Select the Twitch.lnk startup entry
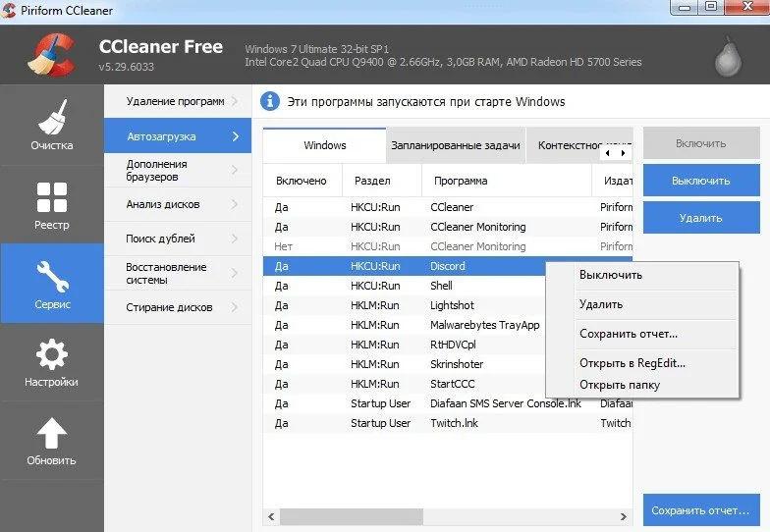Viewport: 770px width, 532px height. pyautogui.click(x=448, y=423)
